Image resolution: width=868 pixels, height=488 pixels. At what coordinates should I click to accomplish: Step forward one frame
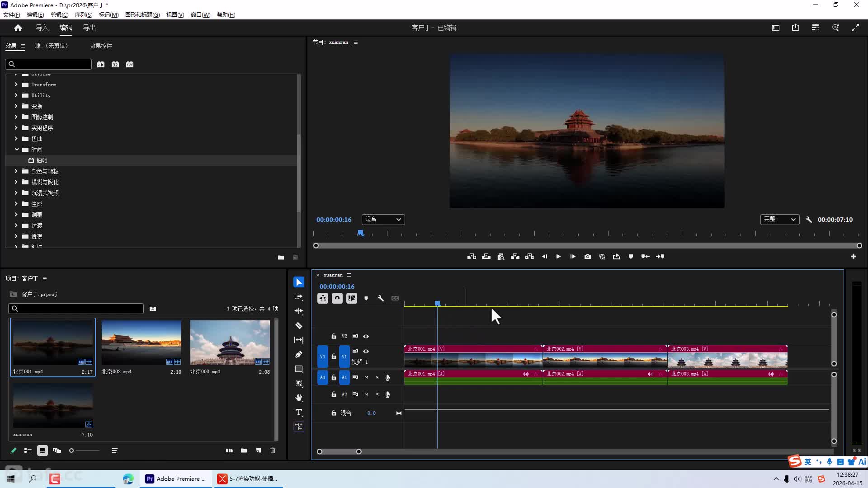click(x=573, y=257)
